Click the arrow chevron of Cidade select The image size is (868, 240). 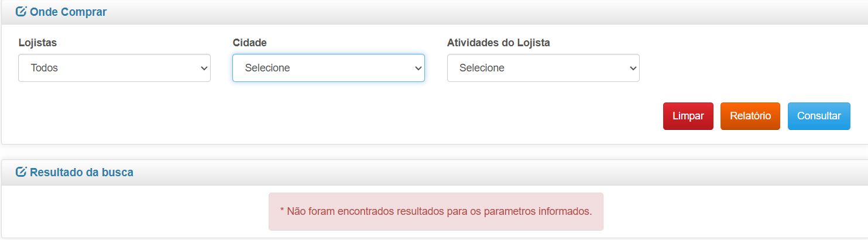click(418, 68)
